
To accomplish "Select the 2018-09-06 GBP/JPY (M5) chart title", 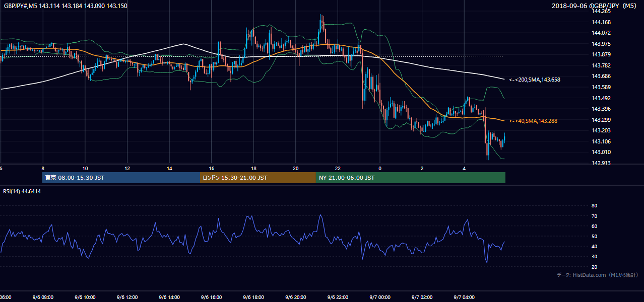I will point(595,6).
